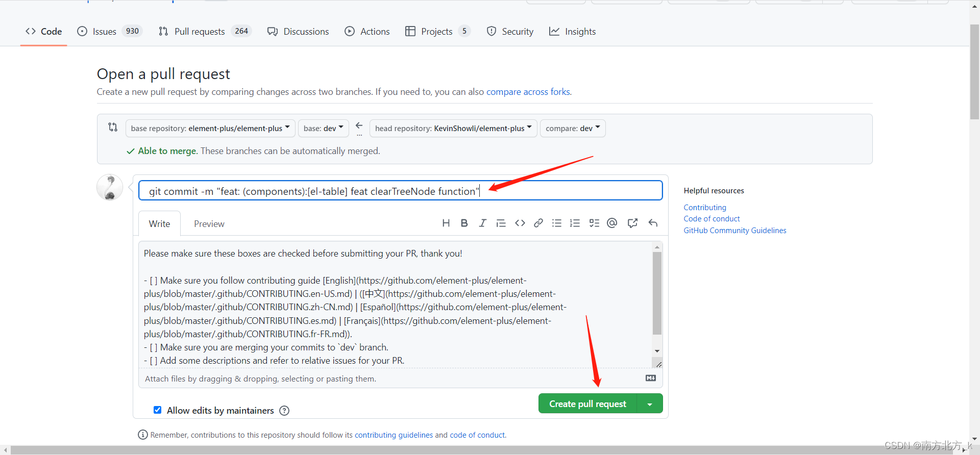Screen dimensions: 980x455
Task: Click the Attach files drop zone text
Action: click(x=260, y=378)
